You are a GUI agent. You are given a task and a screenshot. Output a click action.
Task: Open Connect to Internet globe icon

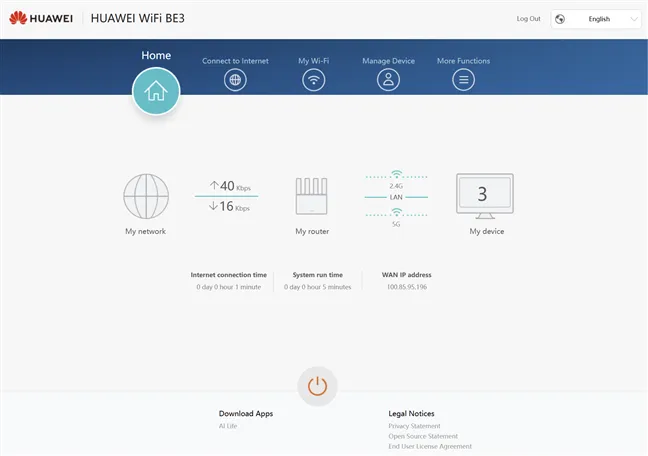coord(235,79)
